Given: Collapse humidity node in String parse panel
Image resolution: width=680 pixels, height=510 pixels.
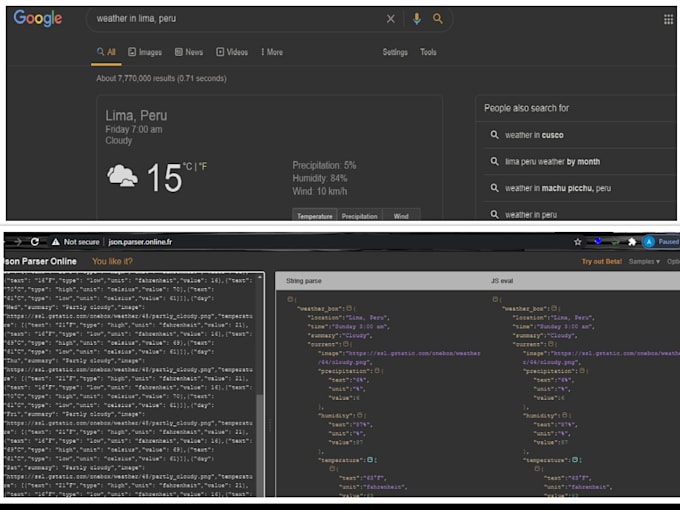Looking at the screenshot, I should tap(359, 415).
